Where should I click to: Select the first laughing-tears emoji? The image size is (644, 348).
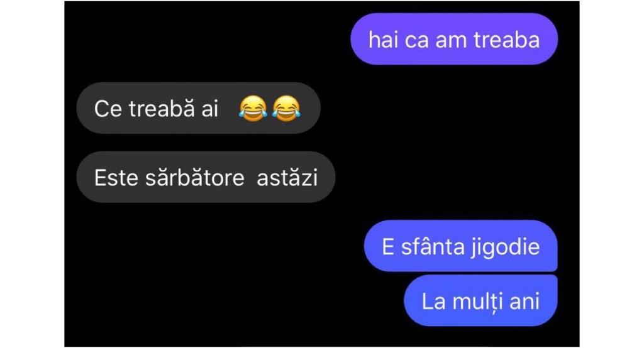click(253, 108)
